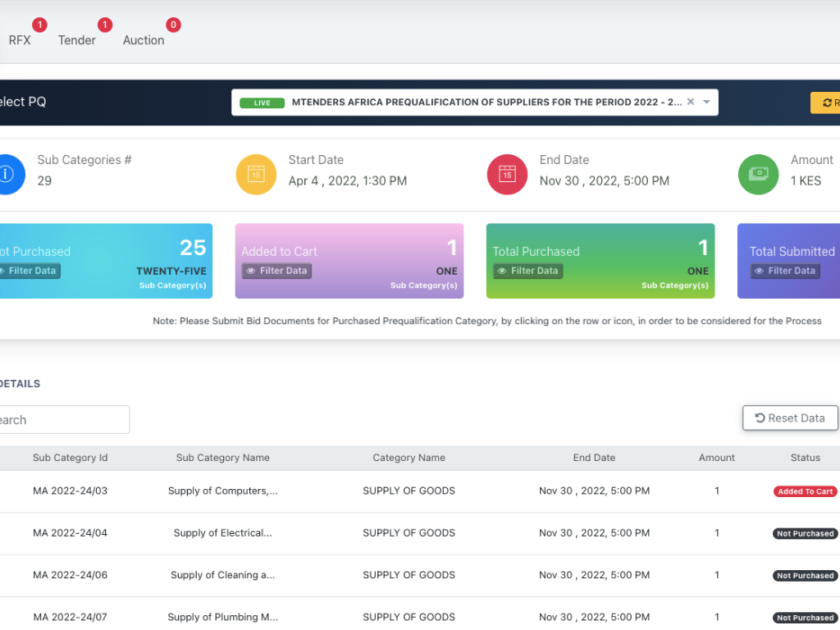Click inside the search input field

(x=64, y=419)
